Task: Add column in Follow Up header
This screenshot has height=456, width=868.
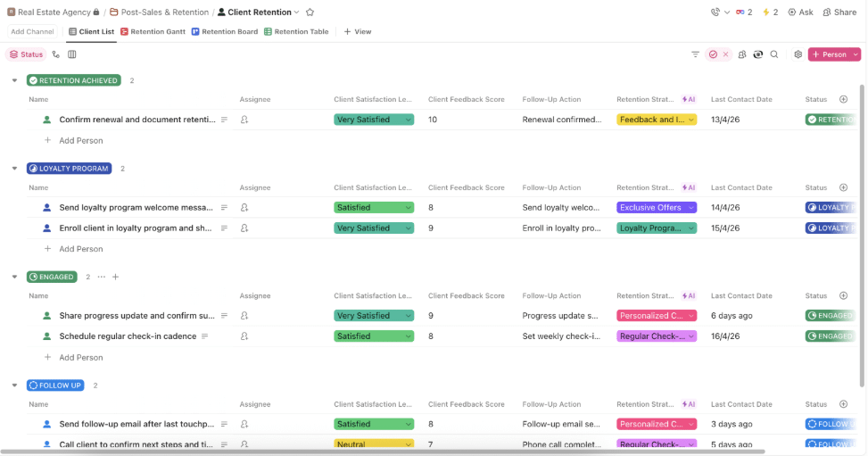Action: coord(843,404)
